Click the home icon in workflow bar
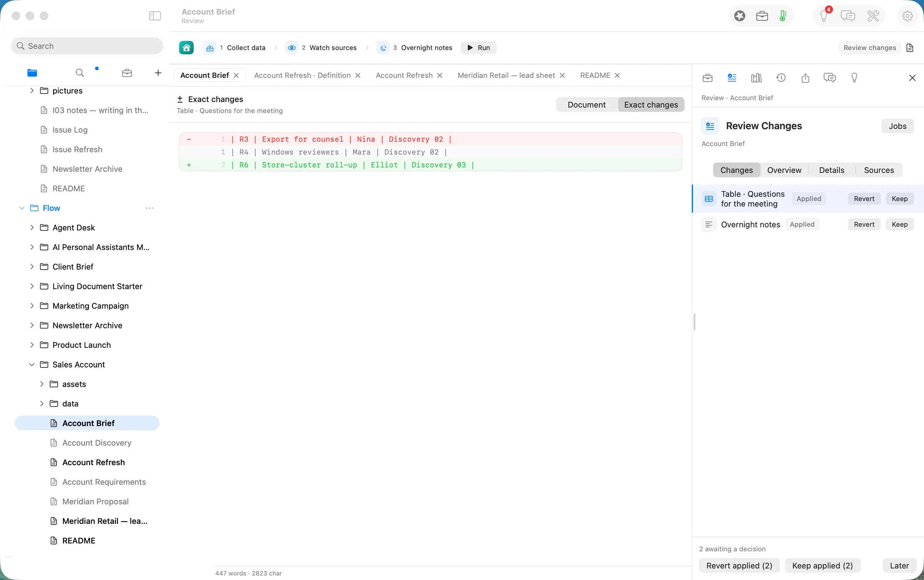924x580 pixels. [186, 48]
